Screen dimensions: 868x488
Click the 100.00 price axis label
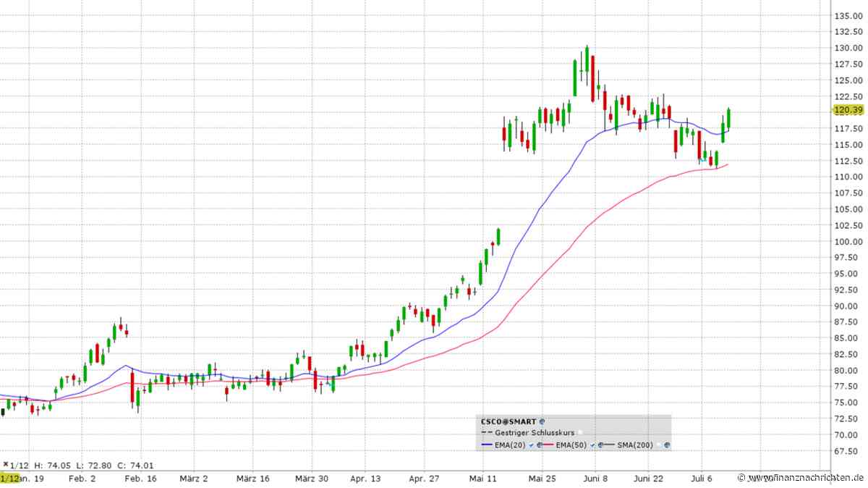coord(848,242)
